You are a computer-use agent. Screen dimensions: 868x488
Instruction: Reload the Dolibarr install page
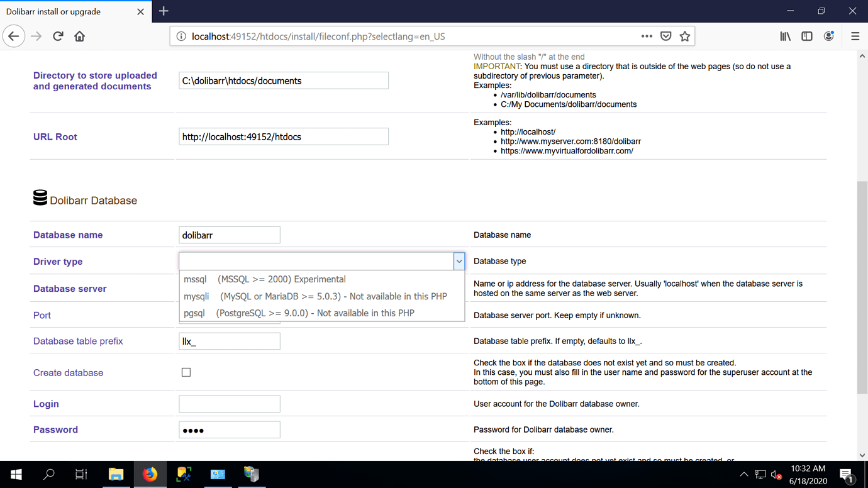[x=58, y=36]
